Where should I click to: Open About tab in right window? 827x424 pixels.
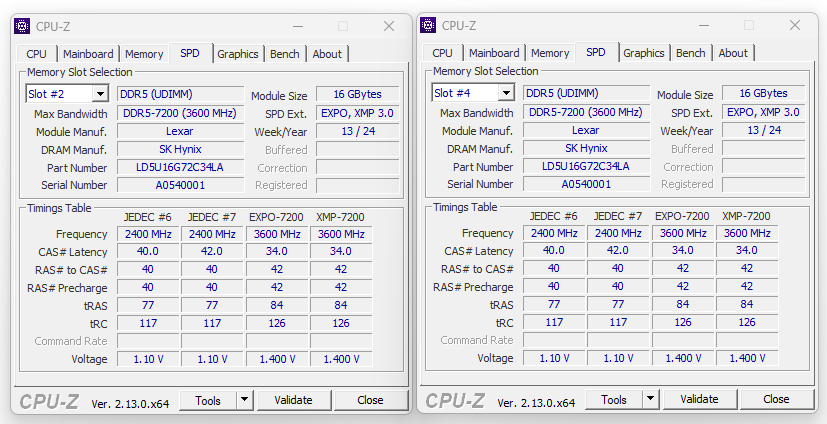coord(733,53)
